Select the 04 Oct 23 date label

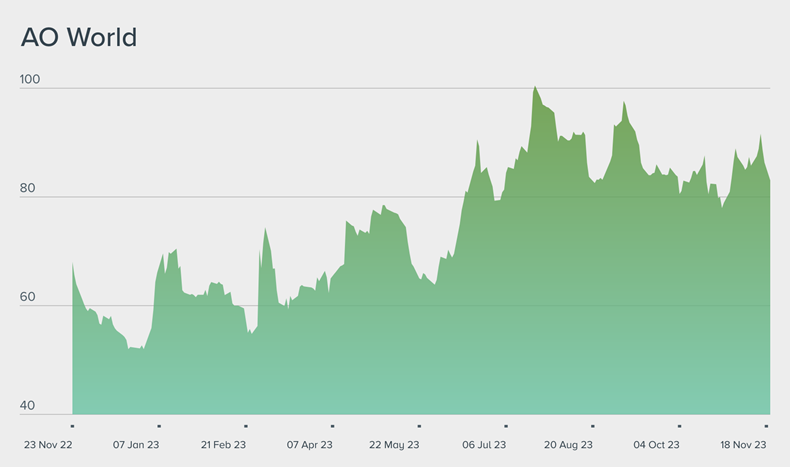657,444
